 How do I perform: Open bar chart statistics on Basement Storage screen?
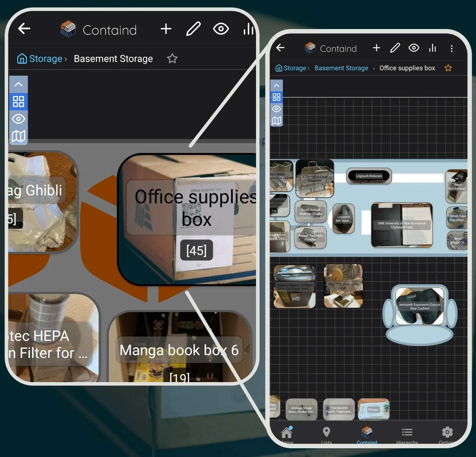248,29
